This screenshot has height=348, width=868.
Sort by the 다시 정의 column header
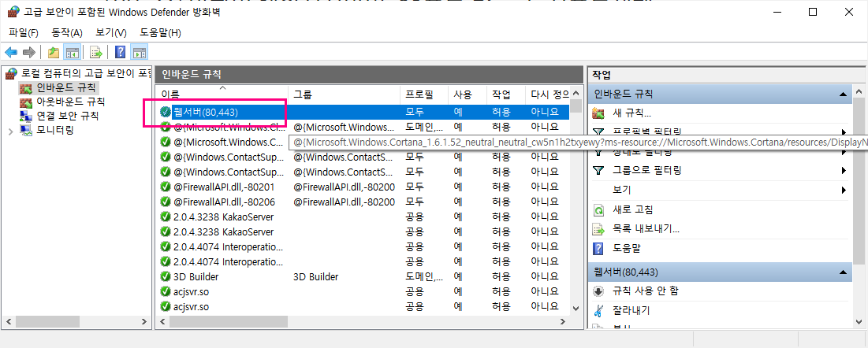click(547, 94)
